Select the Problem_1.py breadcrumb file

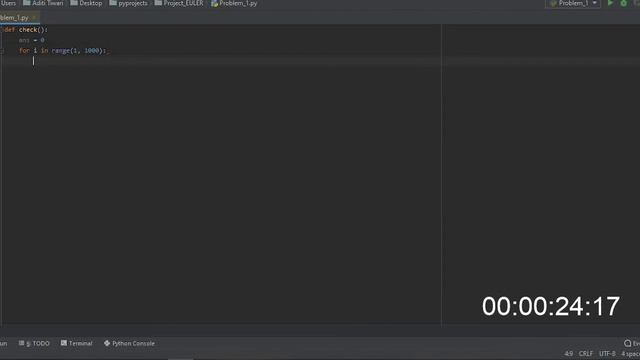click(x=234, y=3)
